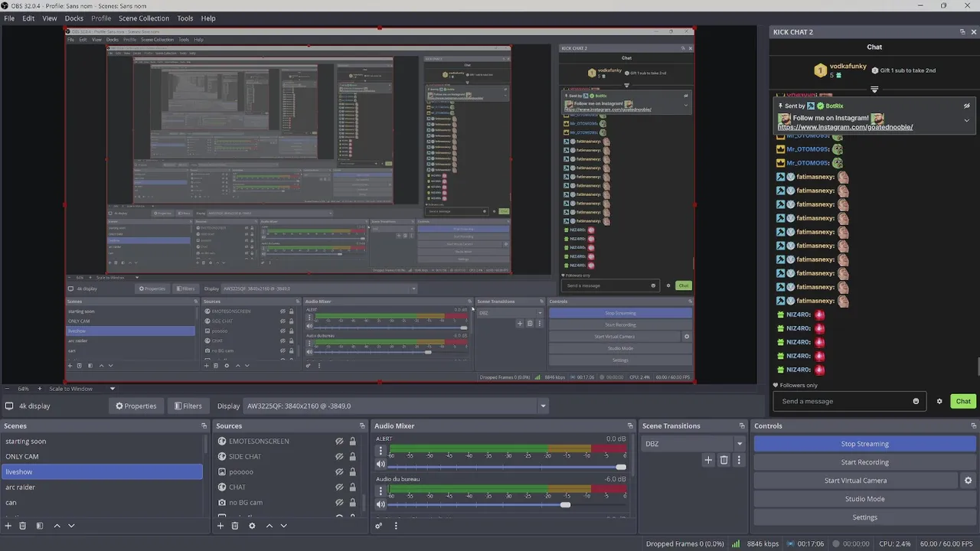Open the Tools menu
Viewport: 980px width, 551px height.
pos(185,18)
